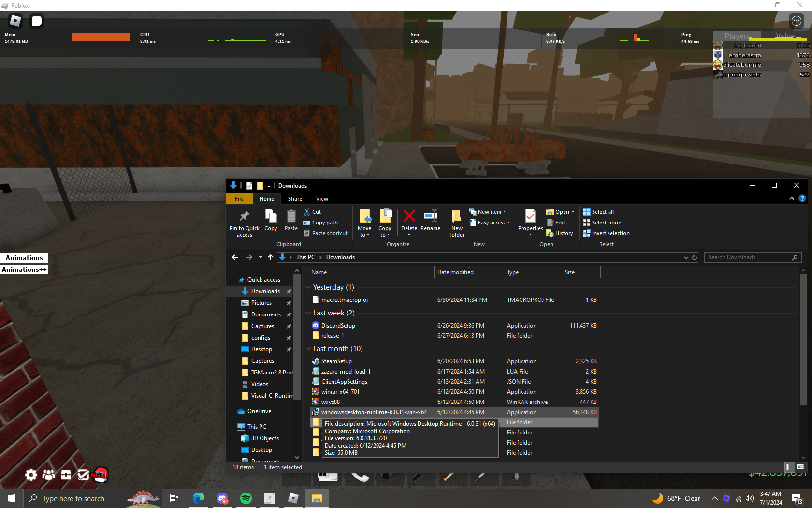
Task: Select OneDrive in navigation pane
Action: (259, 411)
